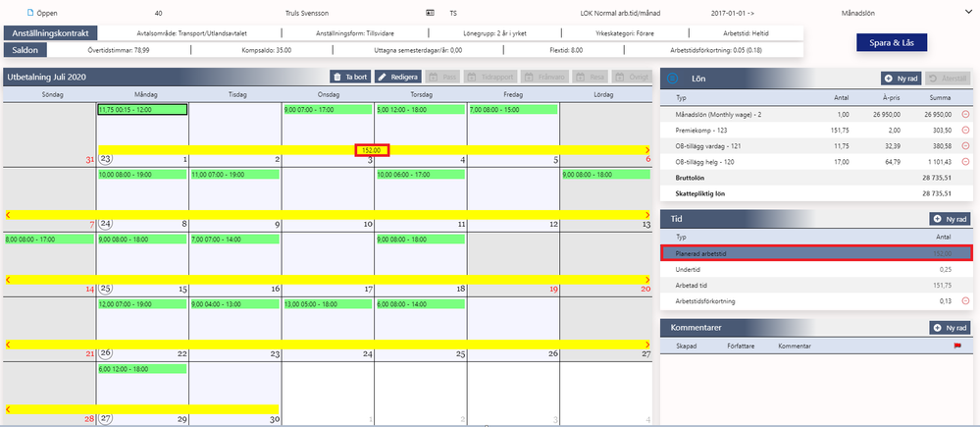The height and width of the screenshot is (427, 980).
Task: Click the Övrigt toolbar button
Action: (632, 77)
